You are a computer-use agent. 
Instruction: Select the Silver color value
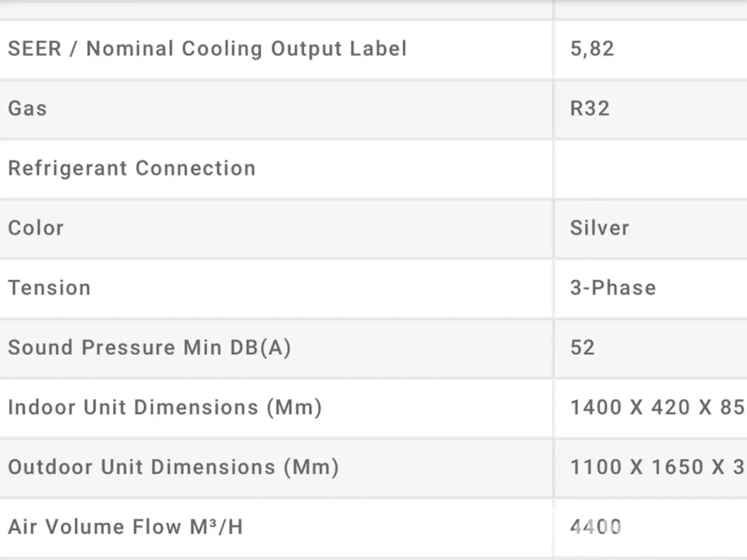pos(599,228)
